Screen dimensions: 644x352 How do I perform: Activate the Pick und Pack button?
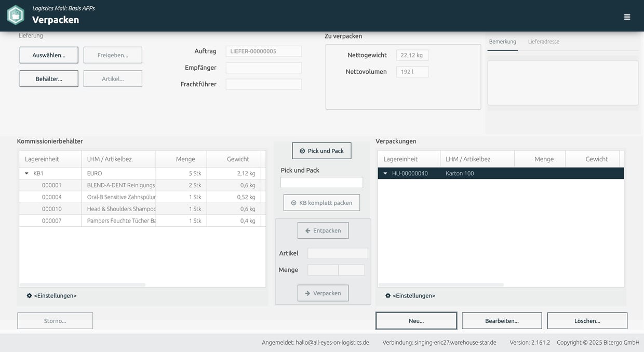(321, 151)
